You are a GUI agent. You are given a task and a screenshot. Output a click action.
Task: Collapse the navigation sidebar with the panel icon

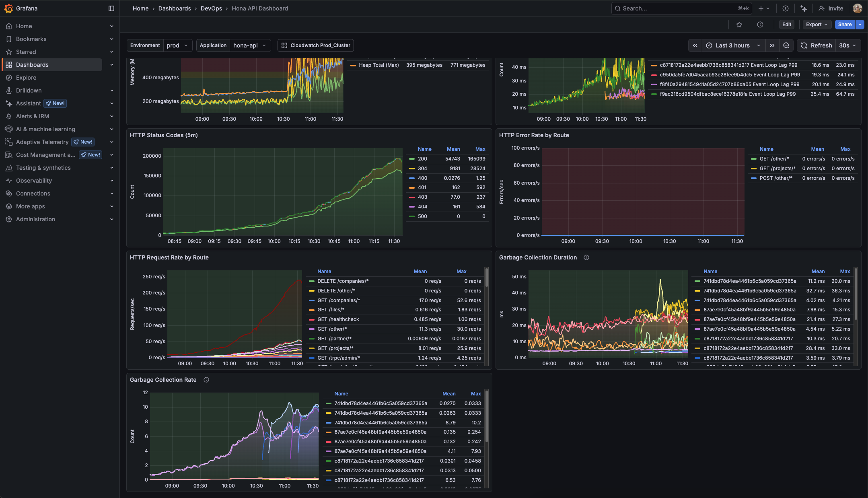pyautogui.click(x=111, y=8)
